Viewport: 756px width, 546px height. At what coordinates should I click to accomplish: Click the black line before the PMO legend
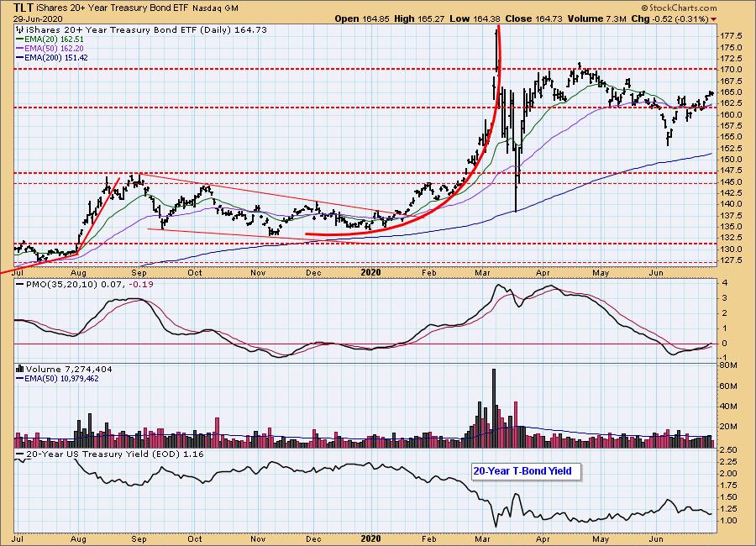click(x=20, y=285)
